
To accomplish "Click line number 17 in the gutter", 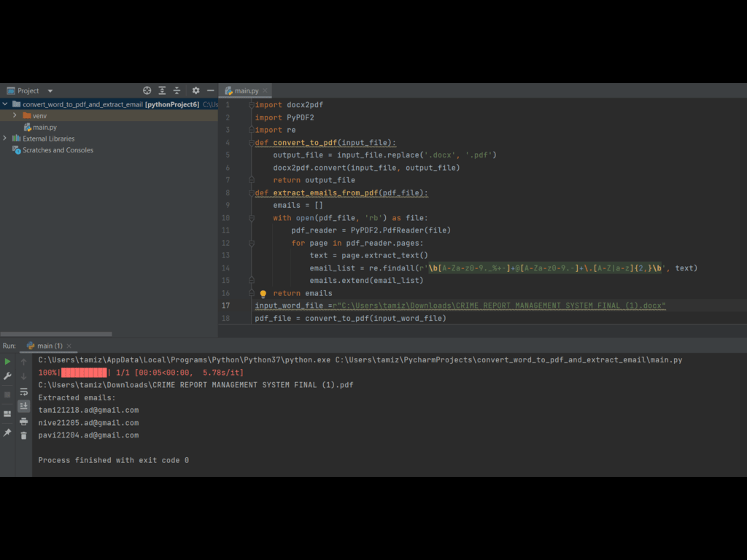I will click(x=226, y=306).
